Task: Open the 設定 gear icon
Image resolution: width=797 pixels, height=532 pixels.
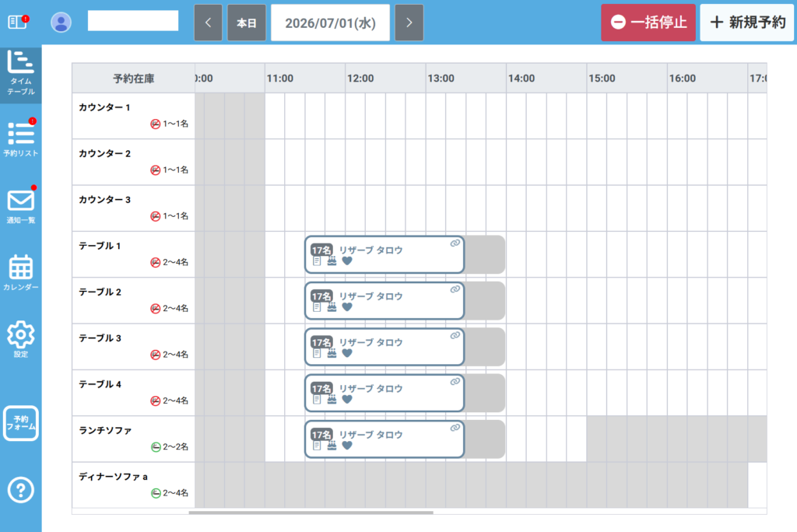Action: [21, 339]
